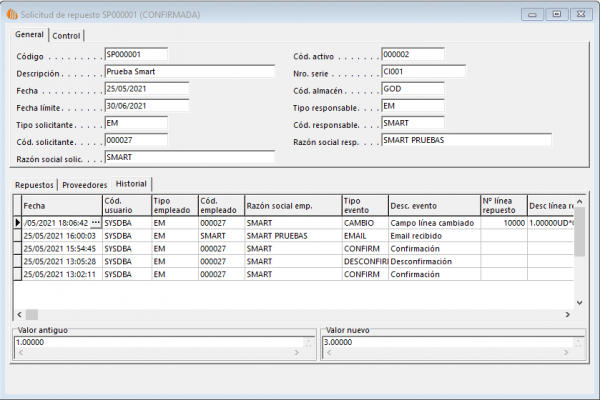Maximize the Solicitud de repuesto window
This screenshot has width=600, height=400.
555,15
